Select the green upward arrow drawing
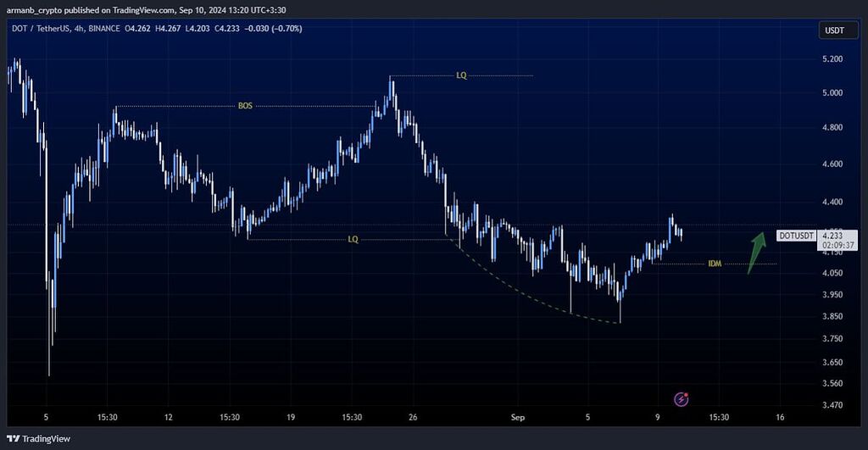 (x=756, y=253)
